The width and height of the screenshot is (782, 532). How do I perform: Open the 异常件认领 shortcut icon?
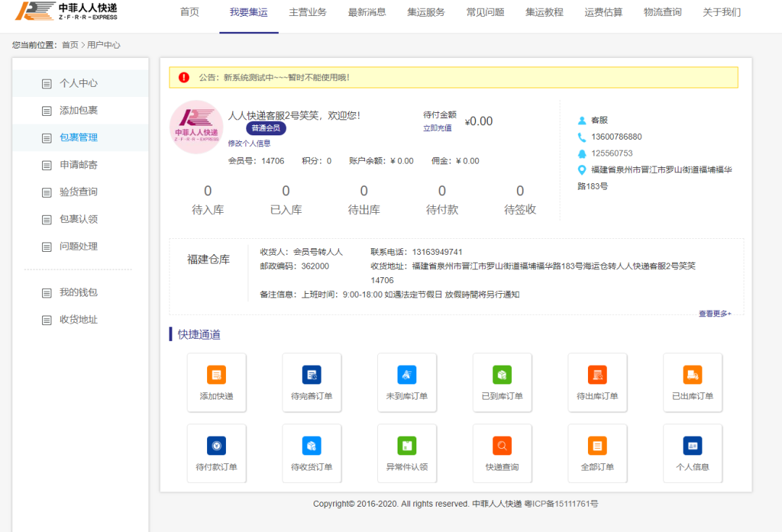click(407, 446)
